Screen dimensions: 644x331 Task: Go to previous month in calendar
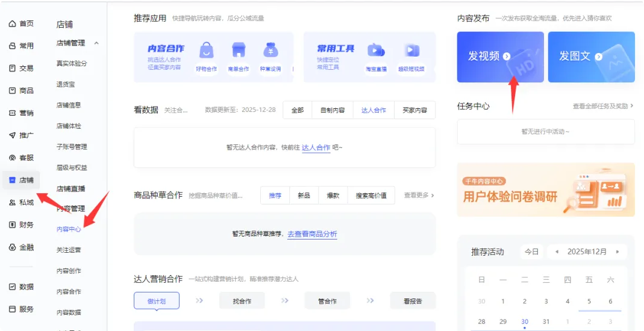[557, 252]
